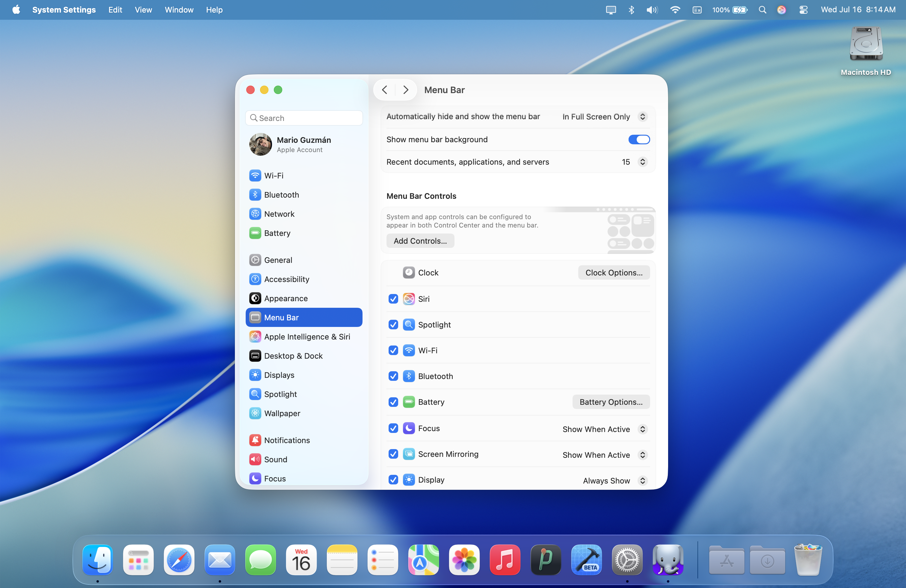The image size is (906, 588).
Task: Open Sound settings in the sidebar
Action: [x=304, y=460]
